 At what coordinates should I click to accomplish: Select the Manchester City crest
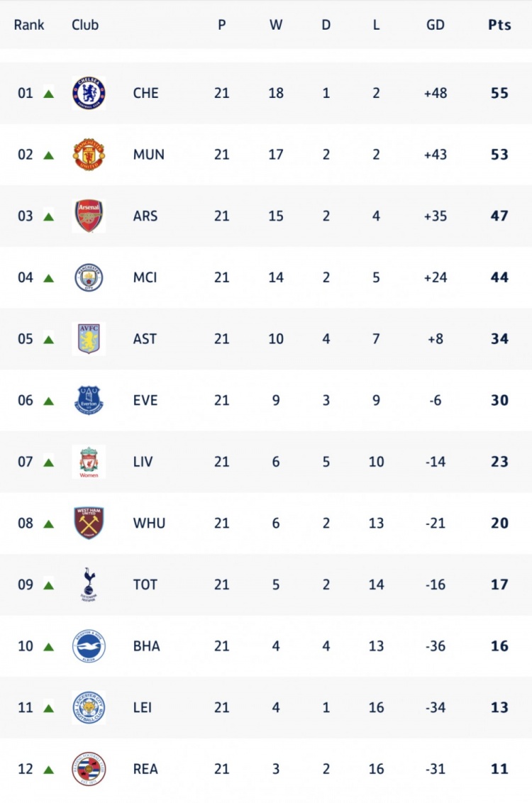89,277
